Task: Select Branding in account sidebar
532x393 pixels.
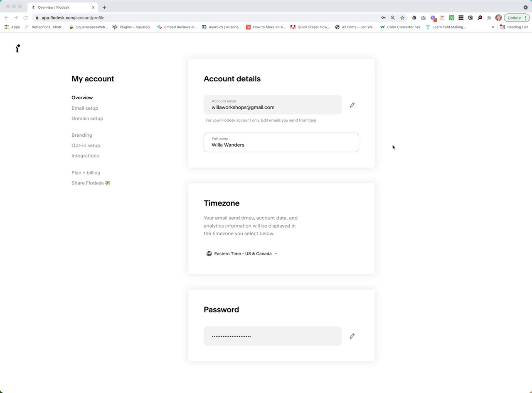Action: [82, 135]
